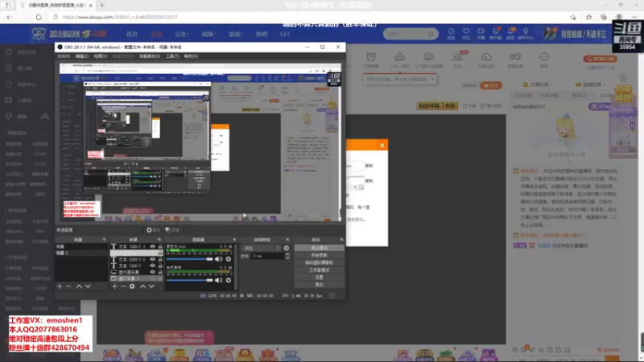The width and height of the screenshot is (644, 362).
Task: Mute the first mixer audio channel
Action: tap(218, 259)
